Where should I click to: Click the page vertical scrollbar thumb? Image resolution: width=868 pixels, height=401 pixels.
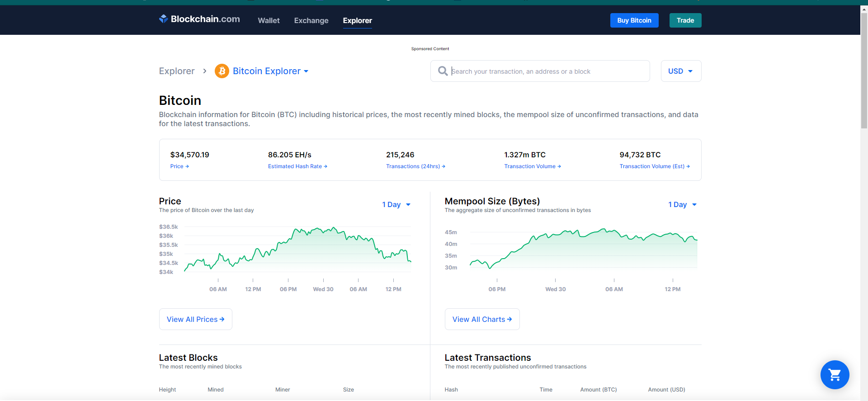coord(864,70)
